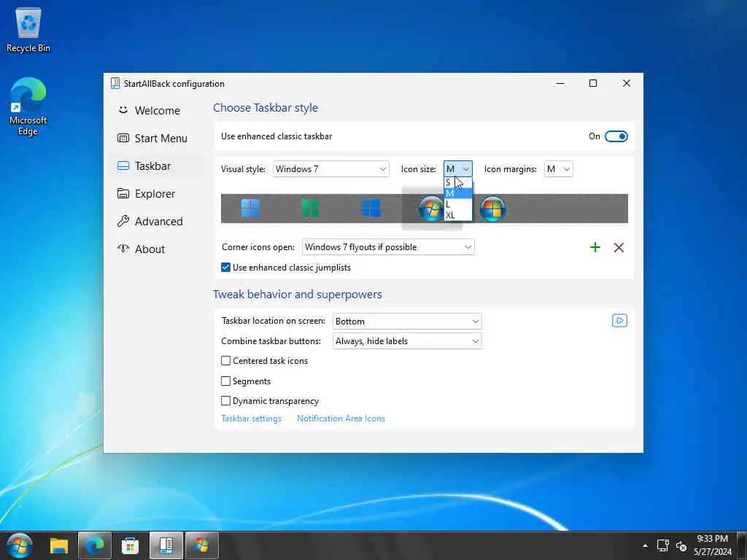747x560 pixels.
Task: Minimize the StartAllBack configuration window
Action: [x=560, y=83]
